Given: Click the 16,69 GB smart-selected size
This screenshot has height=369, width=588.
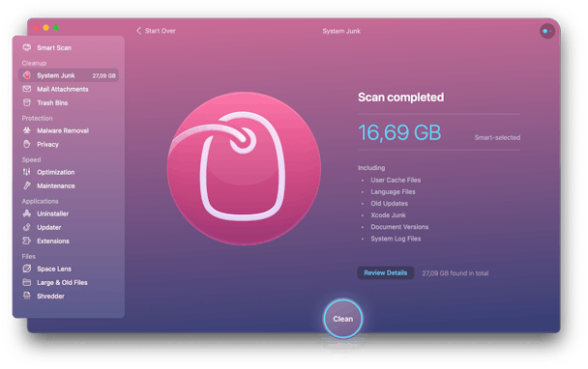Looking at the screenshot, I should tap(399, 132).
